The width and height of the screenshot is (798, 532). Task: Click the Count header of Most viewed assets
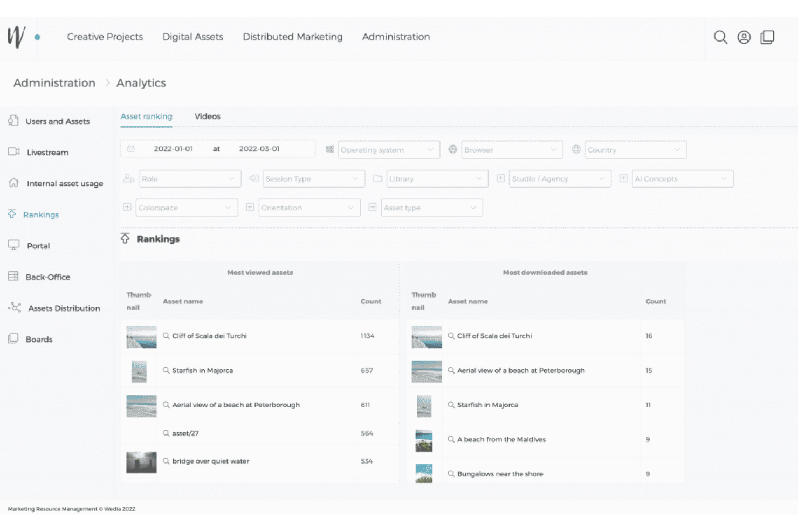coord(371,301)
